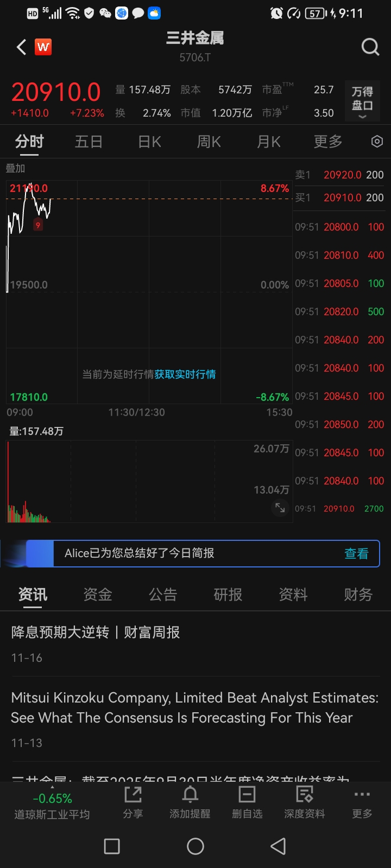The height and width of the screenshot is (868, 391).
Task: Tap the 买1 20910.0 bid quote row
Action: [339, 197]
